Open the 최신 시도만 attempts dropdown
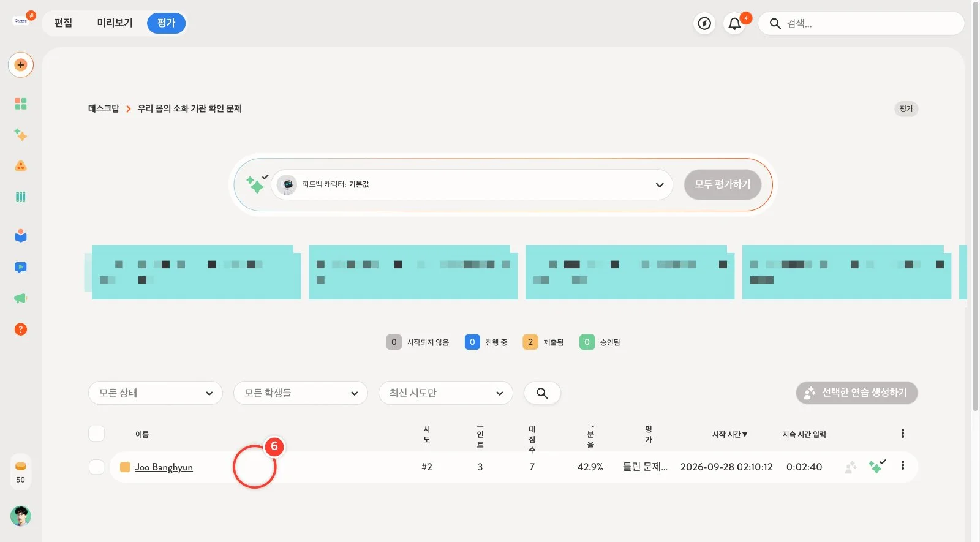This screenshot has height=542, width=980. click(446, 393)
